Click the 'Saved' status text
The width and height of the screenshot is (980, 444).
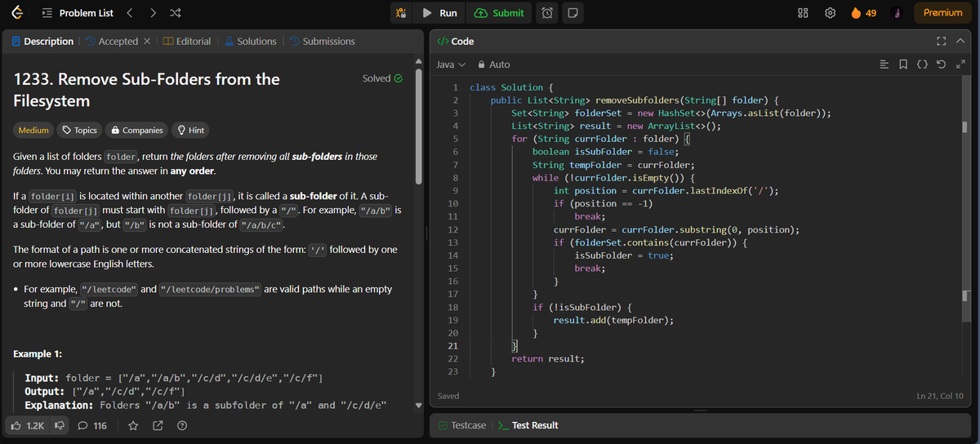pyautogui.click(x=448, y=396)
